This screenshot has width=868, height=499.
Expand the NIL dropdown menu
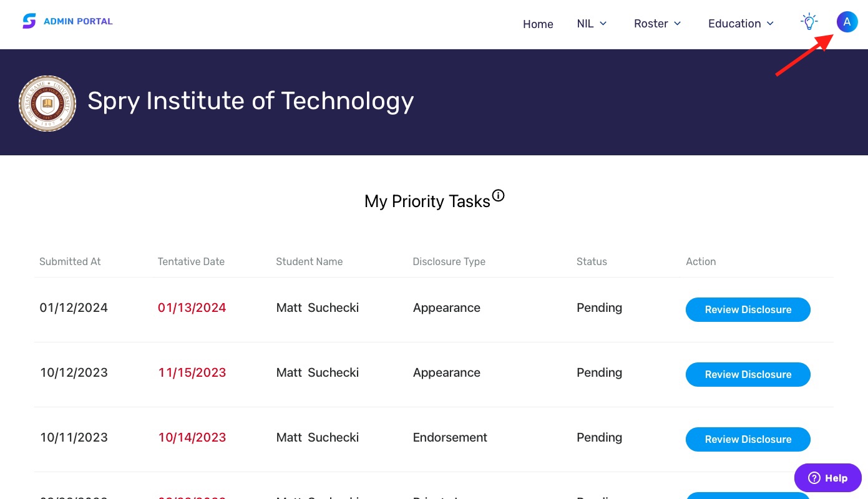[x=592, y=24]
